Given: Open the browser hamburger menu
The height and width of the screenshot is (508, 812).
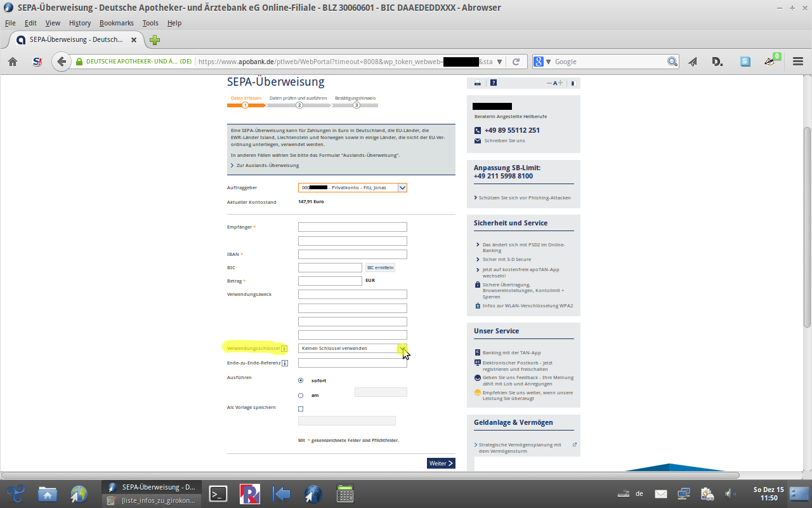Looking at the screenshot, I should pos(798,62).
